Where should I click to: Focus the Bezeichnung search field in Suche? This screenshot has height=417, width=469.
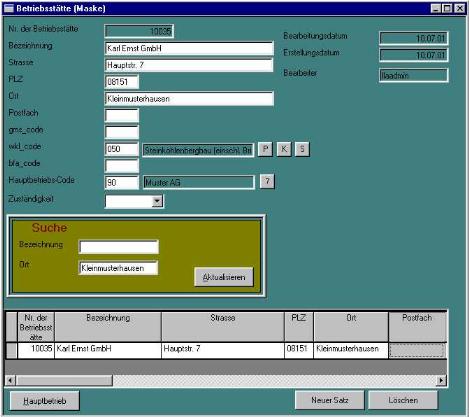119,247
